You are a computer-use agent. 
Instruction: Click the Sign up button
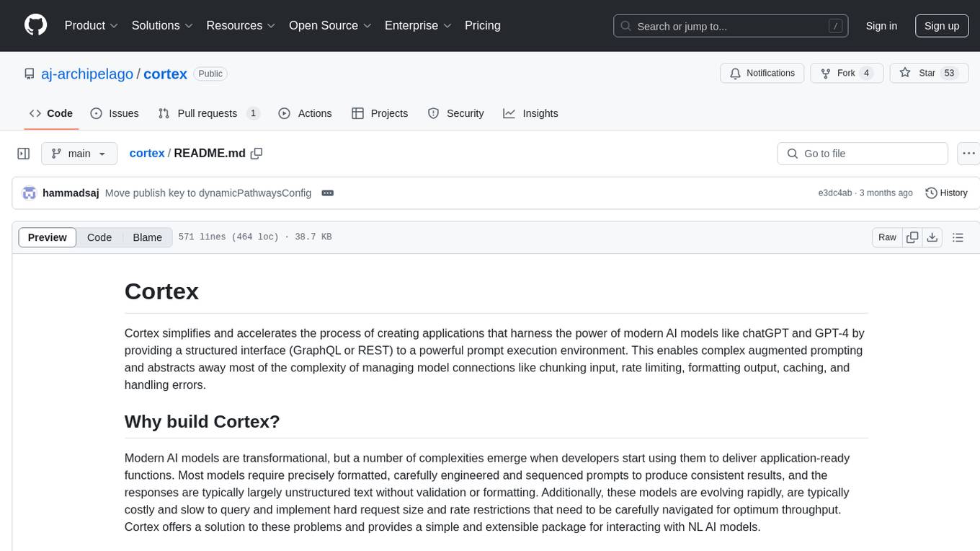point(942,26)
